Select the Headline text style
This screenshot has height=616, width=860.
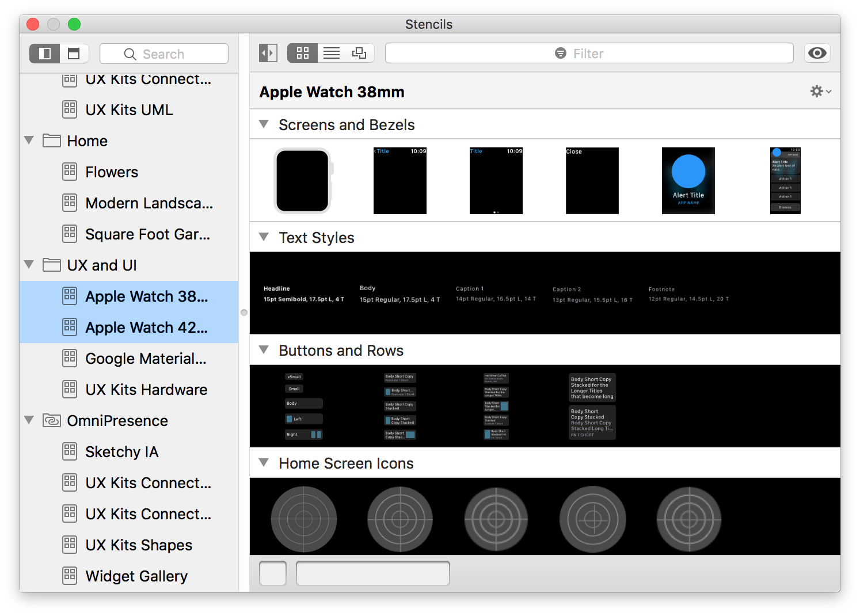pyautogui.click(x=304, y=294)
